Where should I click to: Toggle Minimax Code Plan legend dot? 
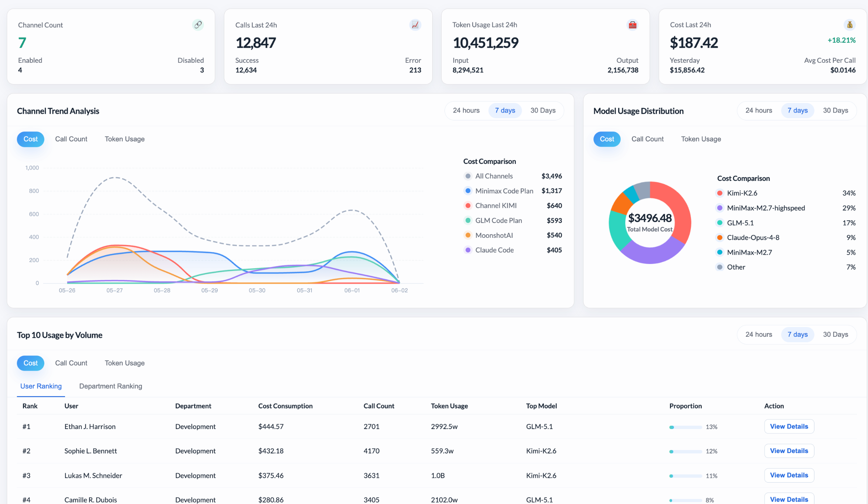pyautogui.click(x=468, y=191)
